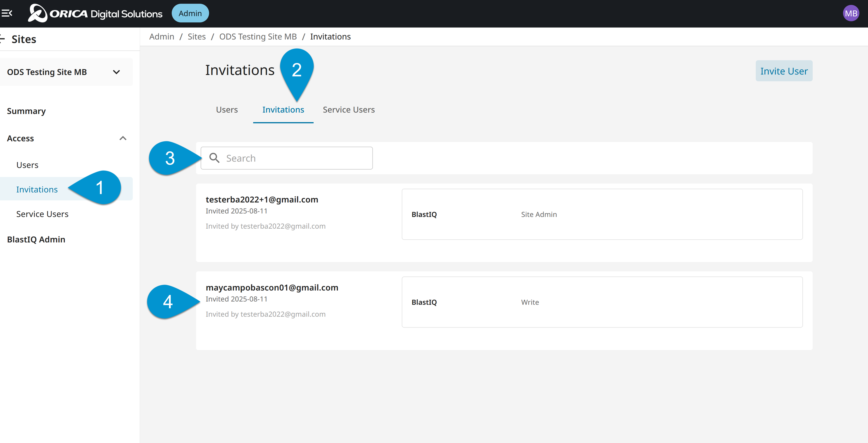Click Invited by text in maycampobascon01 invitation
This screenshot has width=868, height=443.
[265, 314]
